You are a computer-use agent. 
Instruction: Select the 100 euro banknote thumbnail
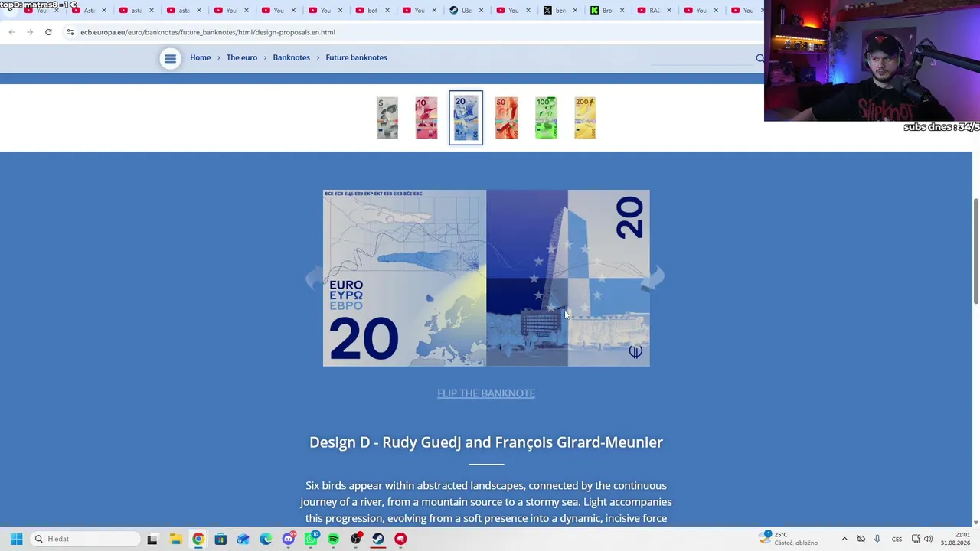(546, 118)
